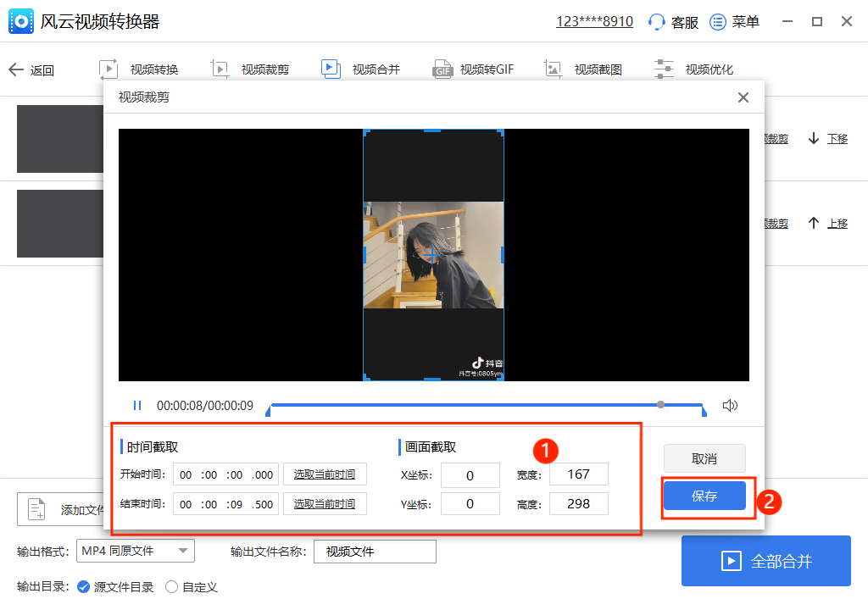This screenshot has height=610, width=868.
Task: Open the 菜单 menu
Action: pos(734,21)
